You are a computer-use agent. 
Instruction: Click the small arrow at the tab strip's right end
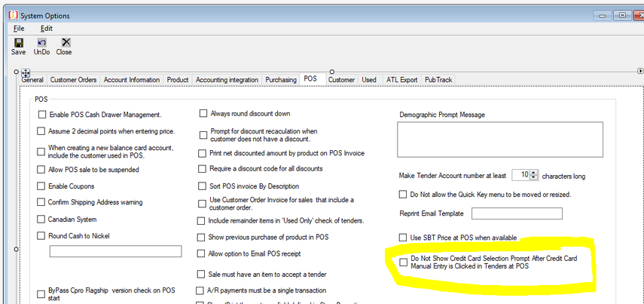click(640, 71)
